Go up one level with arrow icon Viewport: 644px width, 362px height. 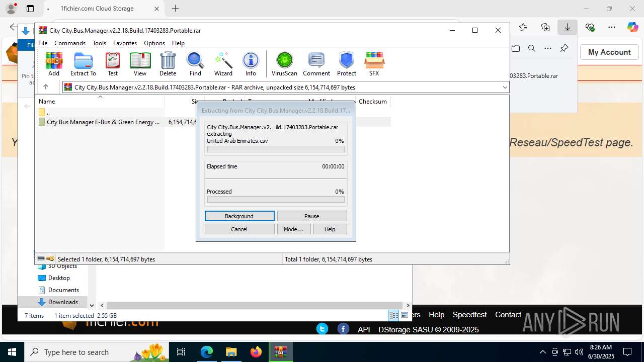[45, 87]
